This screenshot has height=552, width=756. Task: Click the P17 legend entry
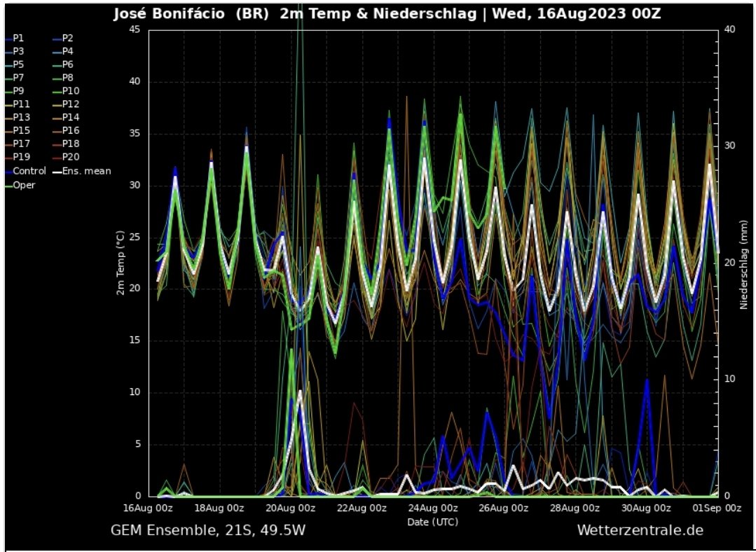pyautogui.click(x=18, y=144)
